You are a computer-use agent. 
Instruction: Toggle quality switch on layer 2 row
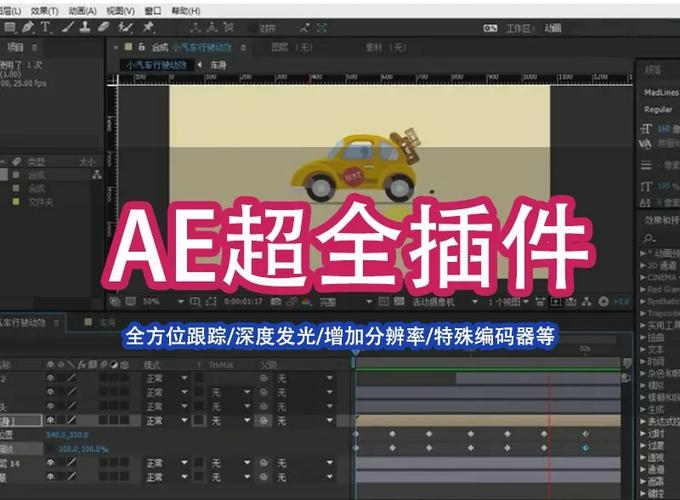72,378
